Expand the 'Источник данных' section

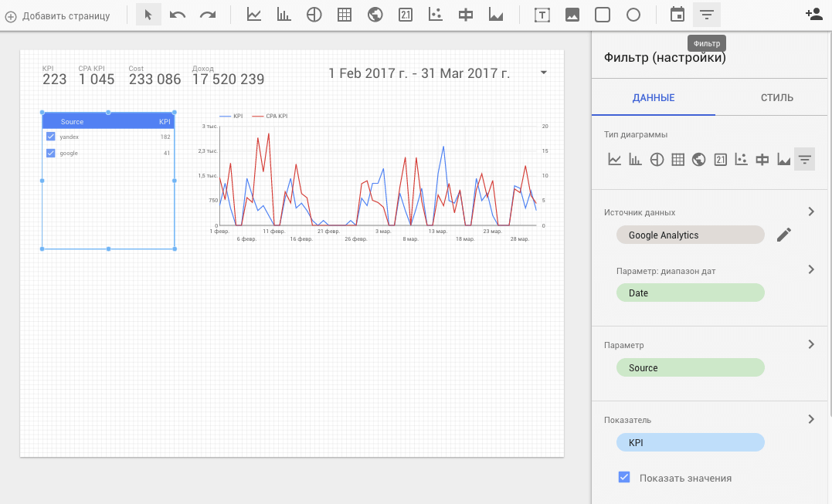pos(810,211)
